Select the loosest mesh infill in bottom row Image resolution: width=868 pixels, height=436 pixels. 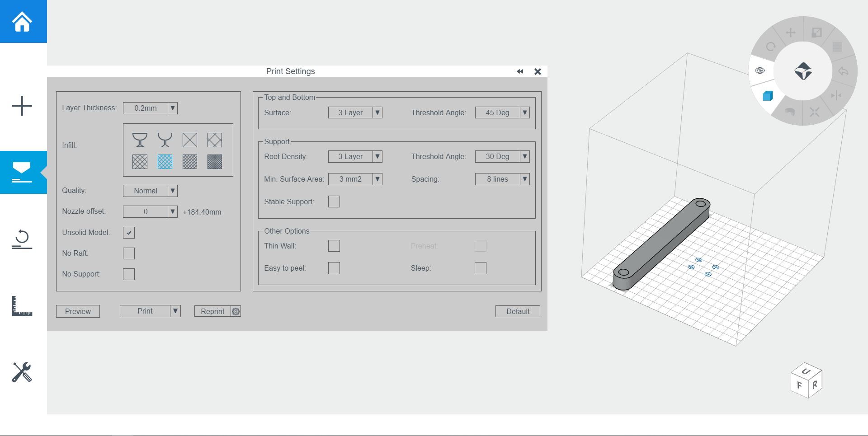pos(140,162)
